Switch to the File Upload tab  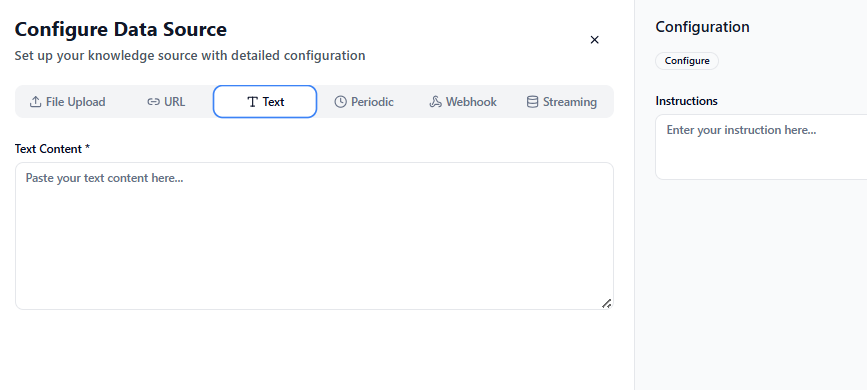67,102
